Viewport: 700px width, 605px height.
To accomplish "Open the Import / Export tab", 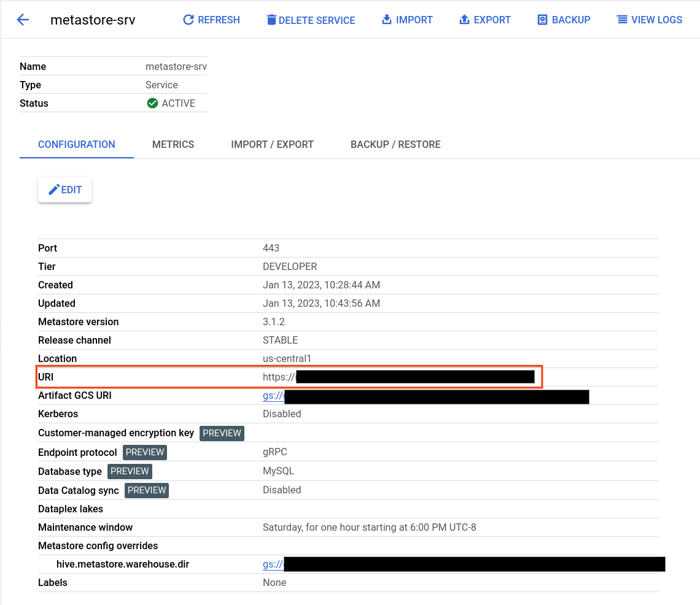I will pyautogui.click(x=272, y=144).
